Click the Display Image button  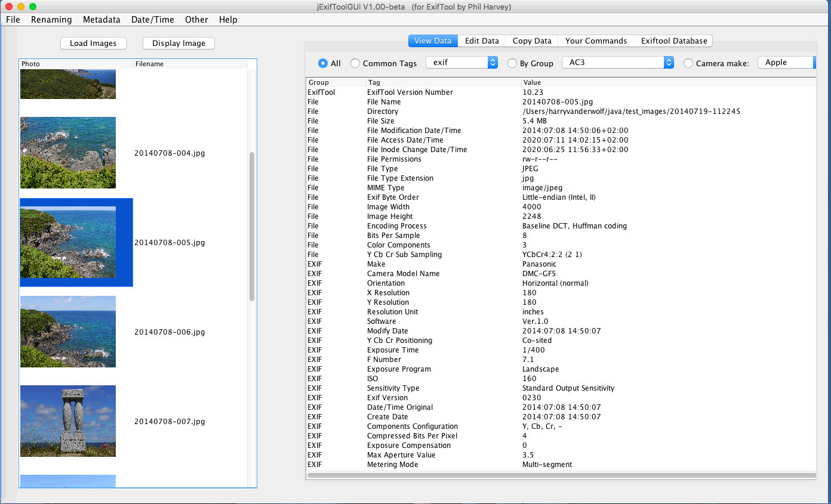click(x=178, y=43)
